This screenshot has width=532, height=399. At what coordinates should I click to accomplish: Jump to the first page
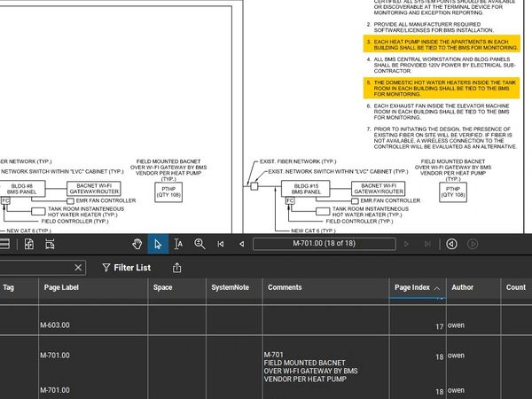tap(221, 244)
